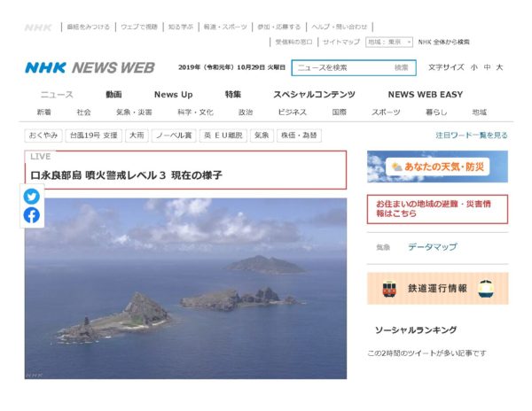The width and height of the screenshot is (532, 411).
Task: Click NHK 全体から検索 link
Action: [444, 42]
